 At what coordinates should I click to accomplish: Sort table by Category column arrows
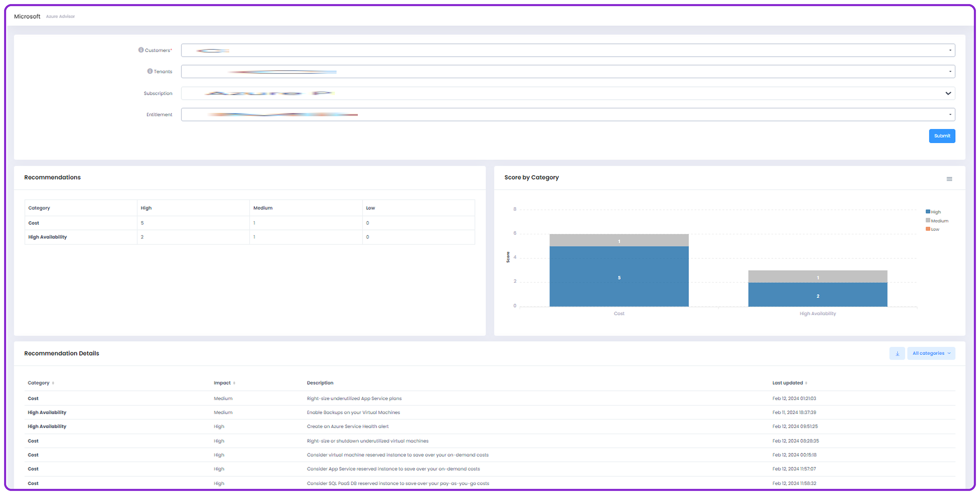53,383
